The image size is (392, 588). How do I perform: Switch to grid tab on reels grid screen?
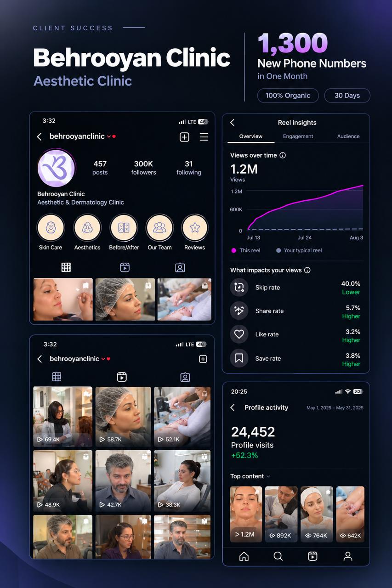pyautogui.click(x=57, y=377)
